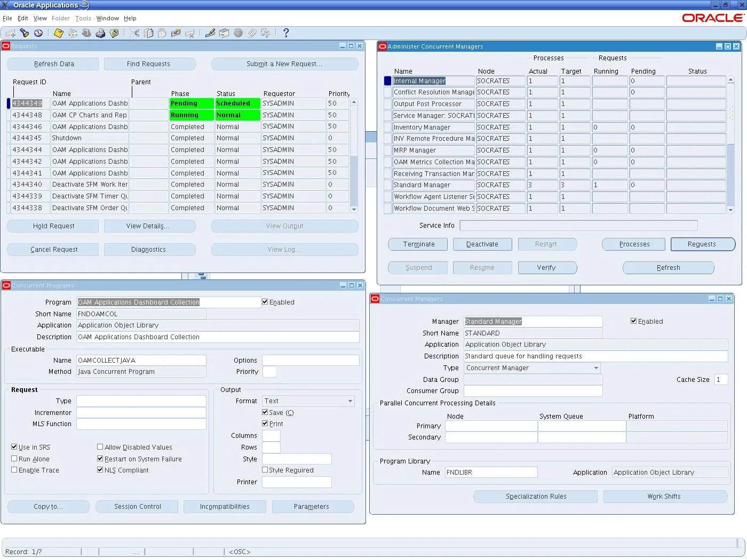
Task: Click Submit a New Request button
Action: click(x=284, y=64)
